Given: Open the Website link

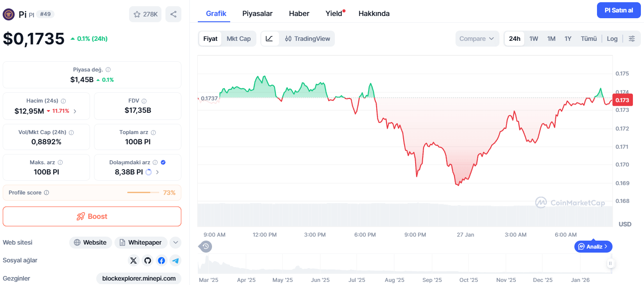Looking at the screenshot, I should click(90, 242).
